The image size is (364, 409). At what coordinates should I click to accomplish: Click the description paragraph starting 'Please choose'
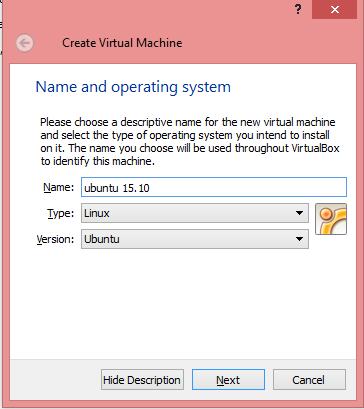coord(190,142)
